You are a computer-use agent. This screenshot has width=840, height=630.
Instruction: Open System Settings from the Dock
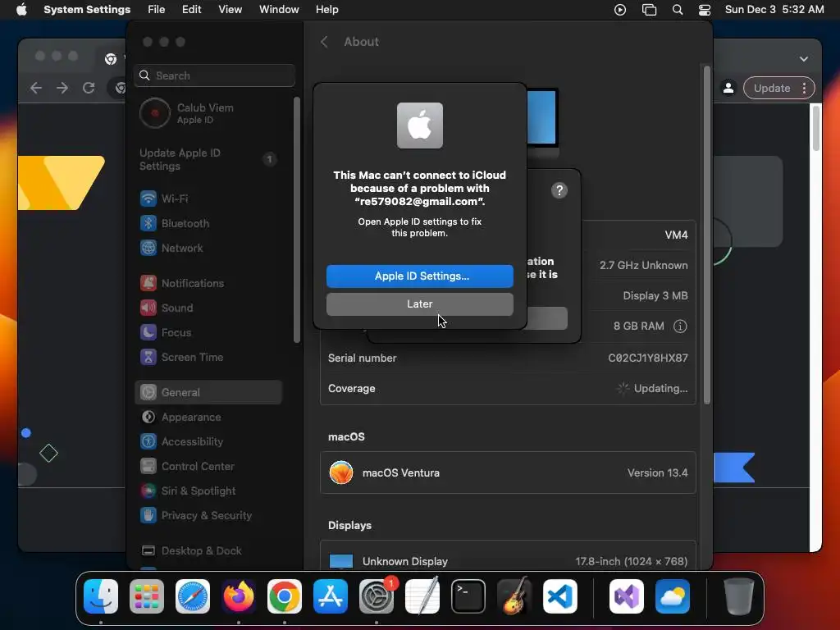click(376, 596)
